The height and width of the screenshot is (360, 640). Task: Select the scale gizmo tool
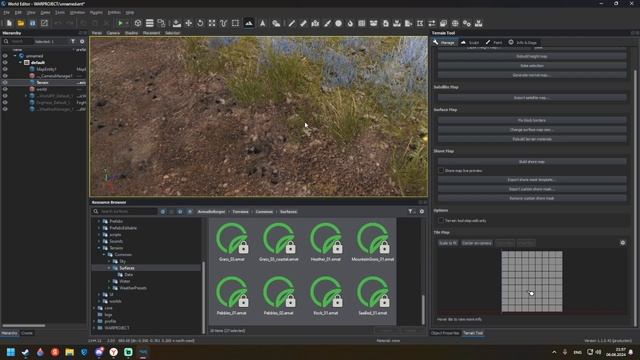click(212, 23)
